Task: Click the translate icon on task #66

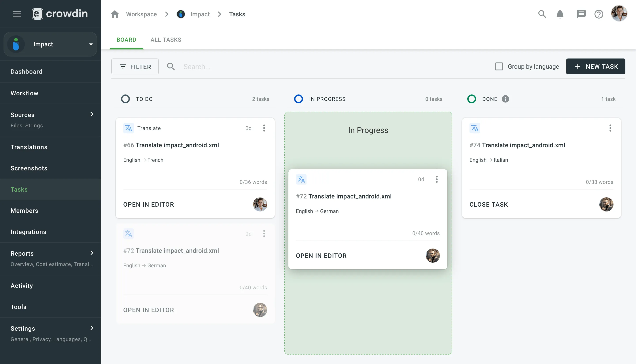Action: click(129, 128)
